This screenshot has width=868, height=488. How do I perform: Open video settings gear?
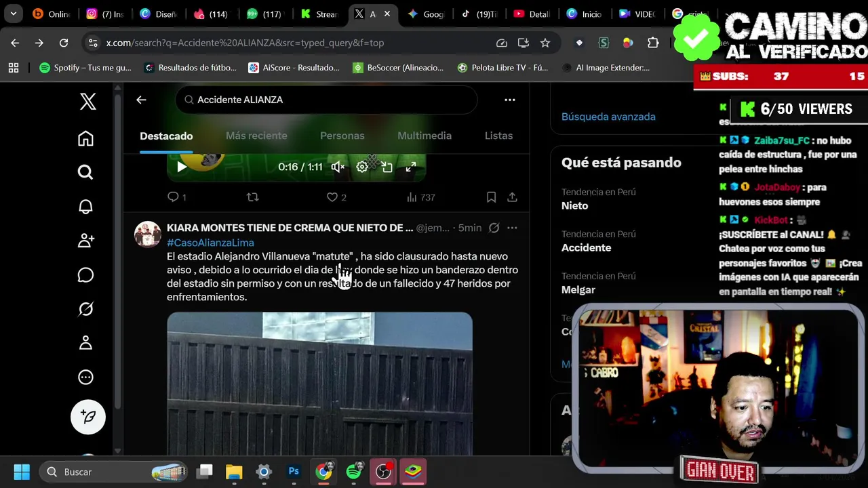click(362, 167)
